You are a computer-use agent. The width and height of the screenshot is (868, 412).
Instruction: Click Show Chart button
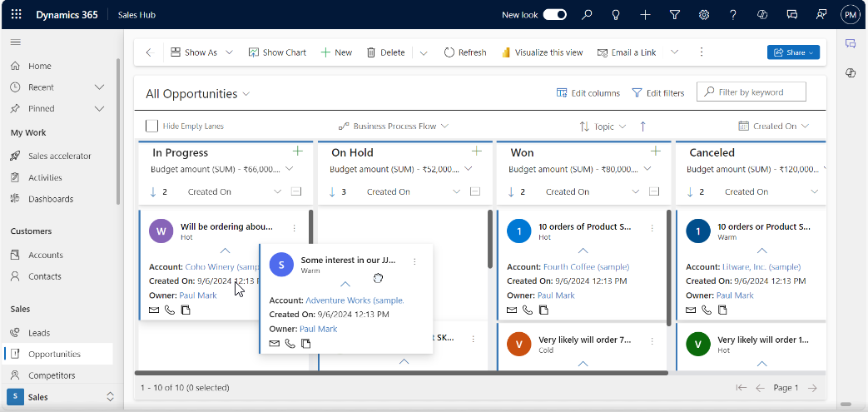pyautogui.click(x=277, y=52)
